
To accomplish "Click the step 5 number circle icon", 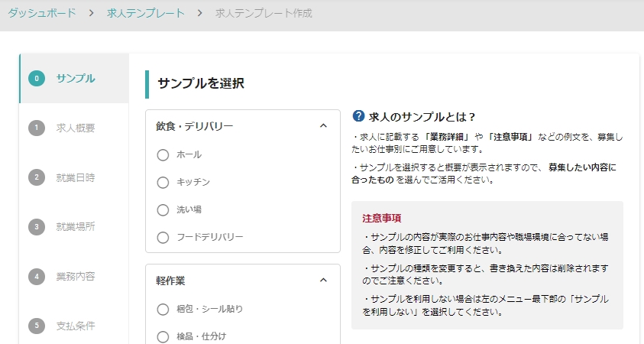I will tap(36, 326).
